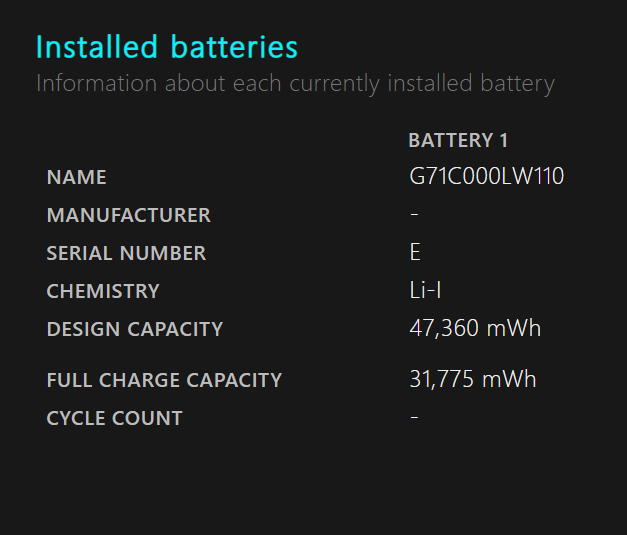Select the 31,775 mWh full charge value
The image size is (627, 535).
point(473,379)
